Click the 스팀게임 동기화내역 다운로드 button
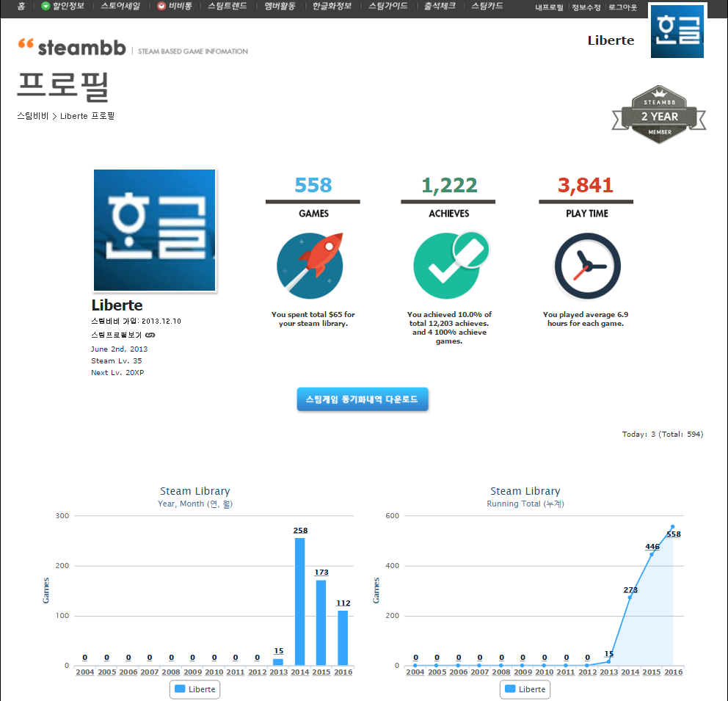 (x=362, y=399)
